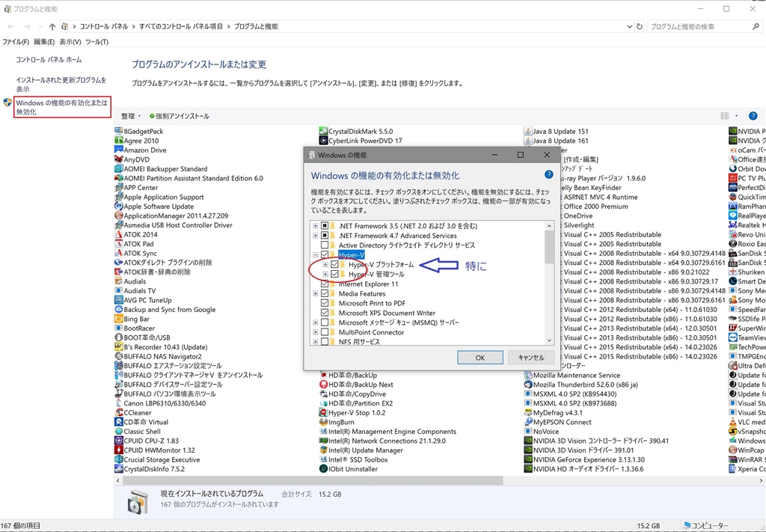The image size is (766, 532).
Task: Select the AnyDVD fox icon
Action: pos(118,159)
